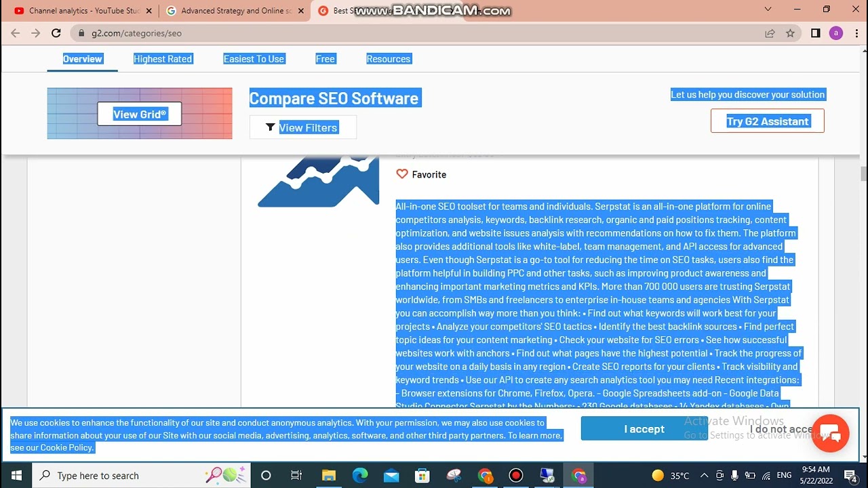This screenshot has height=488, width=868.
Task: Bookmark this page with the star icon
Action: click(x=790, y=33)
